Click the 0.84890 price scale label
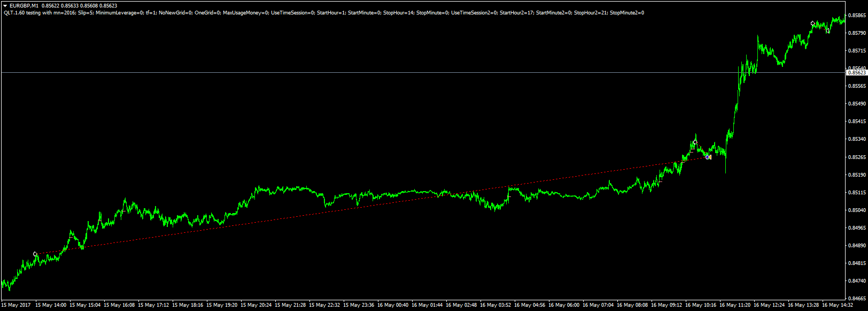The width and height of the screenshot is (868, 311). [857, 246]
